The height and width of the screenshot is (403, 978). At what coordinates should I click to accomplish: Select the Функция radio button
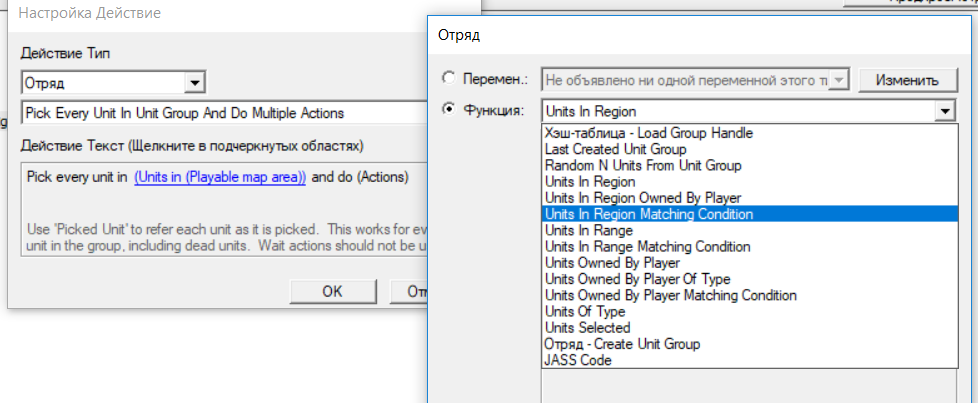pos(448,110)
